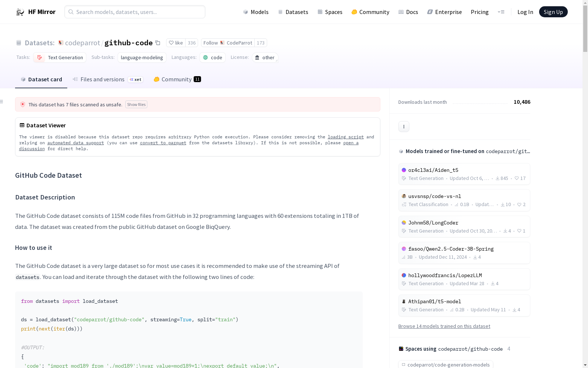Select the Dataset card tab
This screenshot has height=368, width=588.
coord(41,79)
